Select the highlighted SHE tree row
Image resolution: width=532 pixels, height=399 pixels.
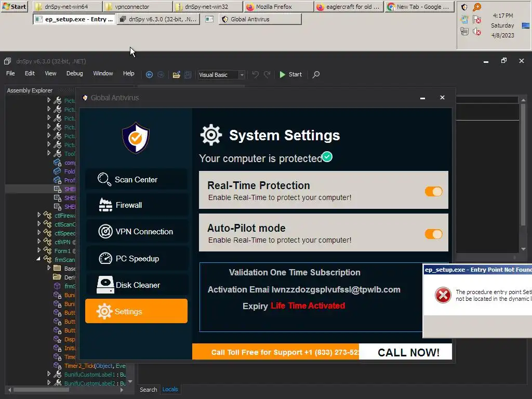coord(40,189)
